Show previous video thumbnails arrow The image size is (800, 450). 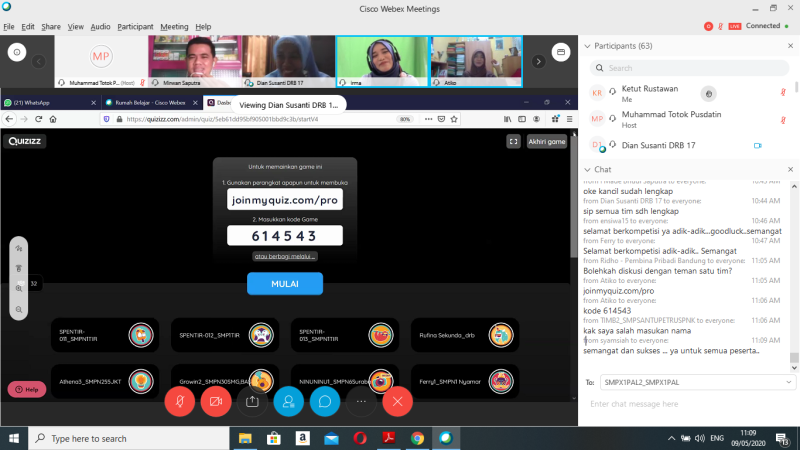click(39, 61)
